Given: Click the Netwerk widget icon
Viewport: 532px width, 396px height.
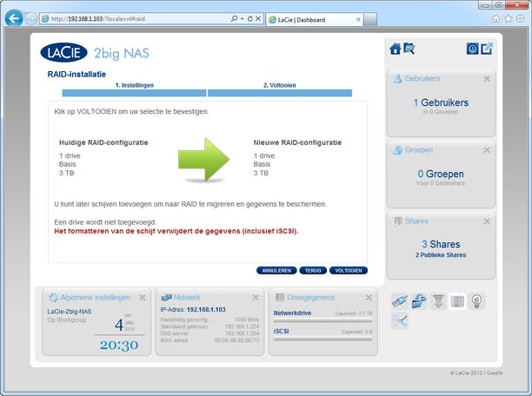Looking at the screenshot, I should (x=166, y=298).
